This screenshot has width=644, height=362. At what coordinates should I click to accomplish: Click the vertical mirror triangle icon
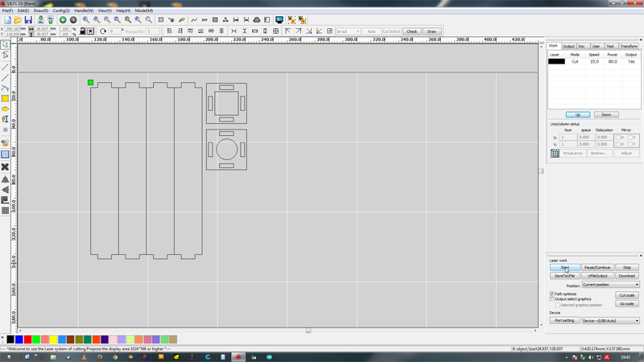click(x=5, y=179)
